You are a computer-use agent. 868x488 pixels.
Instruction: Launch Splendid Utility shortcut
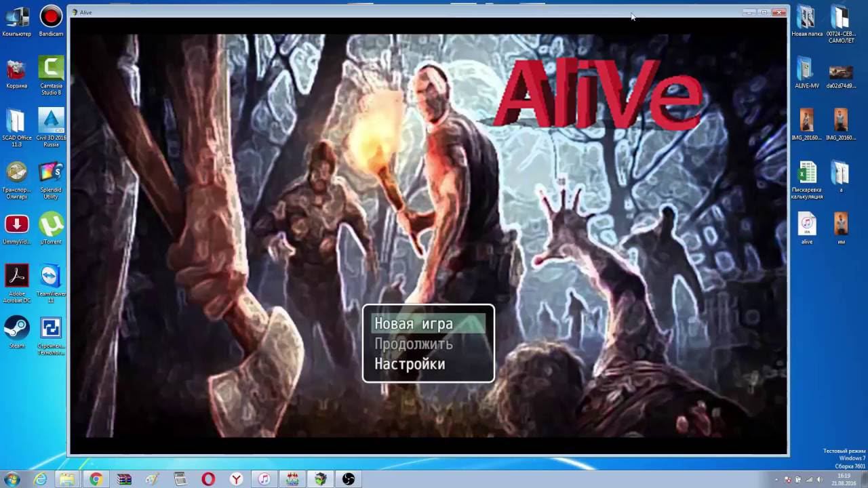[x=51, y=180]
